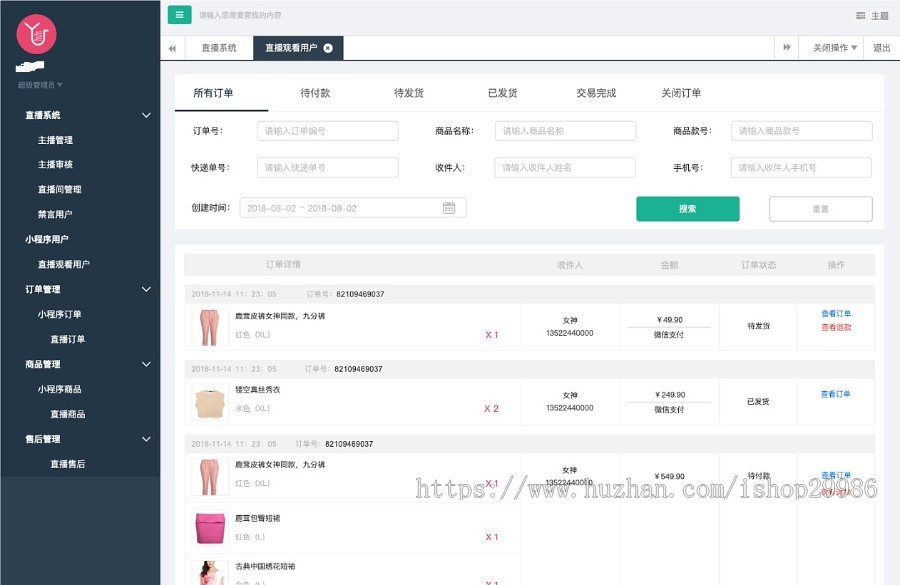This screenshot has width=900, height=585.
Task: Click the 订单详情 column header
Action: (283, 265)
